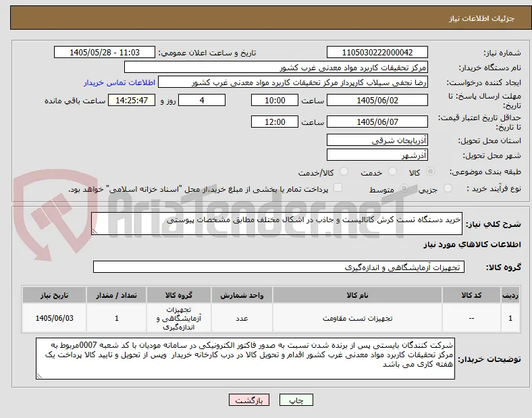Click the کد کالا column header
The height and width of the screenshot is (418, 532).
tap(471, 295)
